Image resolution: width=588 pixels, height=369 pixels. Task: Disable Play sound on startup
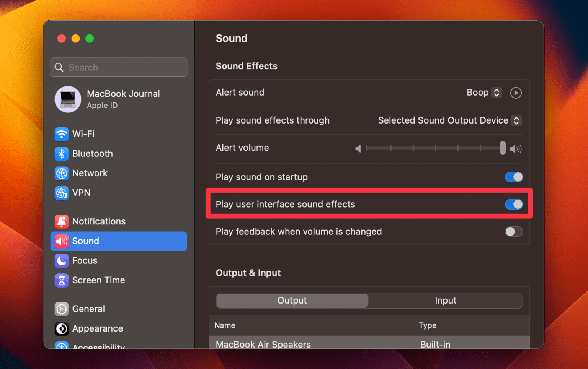pyautogui.click(x=514, y=177)
